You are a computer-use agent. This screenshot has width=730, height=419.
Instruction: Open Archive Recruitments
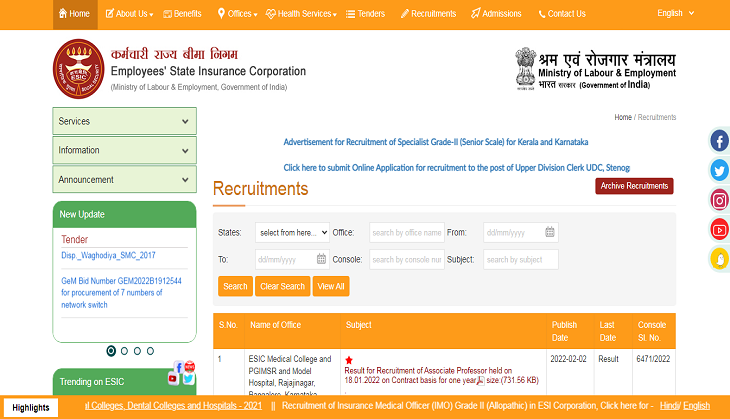[x=634, y=186]
